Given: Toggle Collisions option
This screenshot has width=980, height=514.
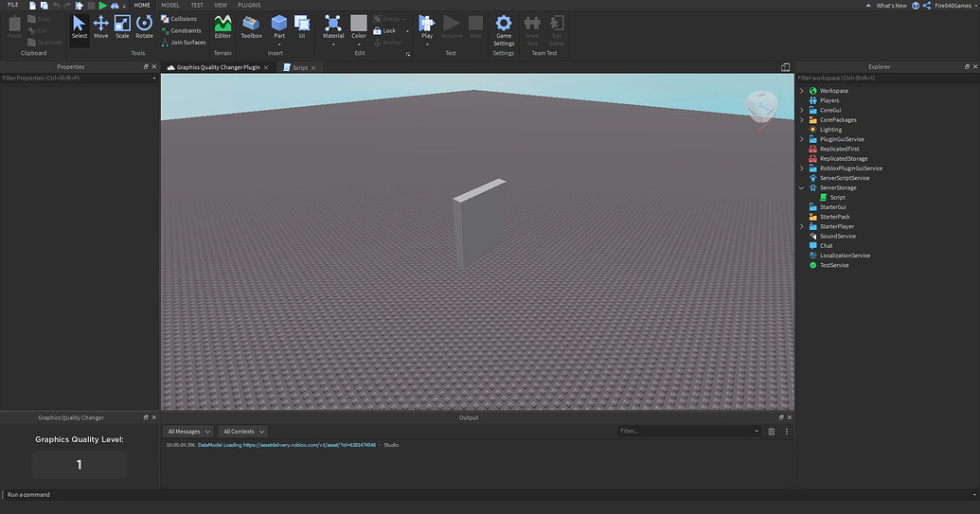Looking at the screenshot, I should (x=179, y=19).
